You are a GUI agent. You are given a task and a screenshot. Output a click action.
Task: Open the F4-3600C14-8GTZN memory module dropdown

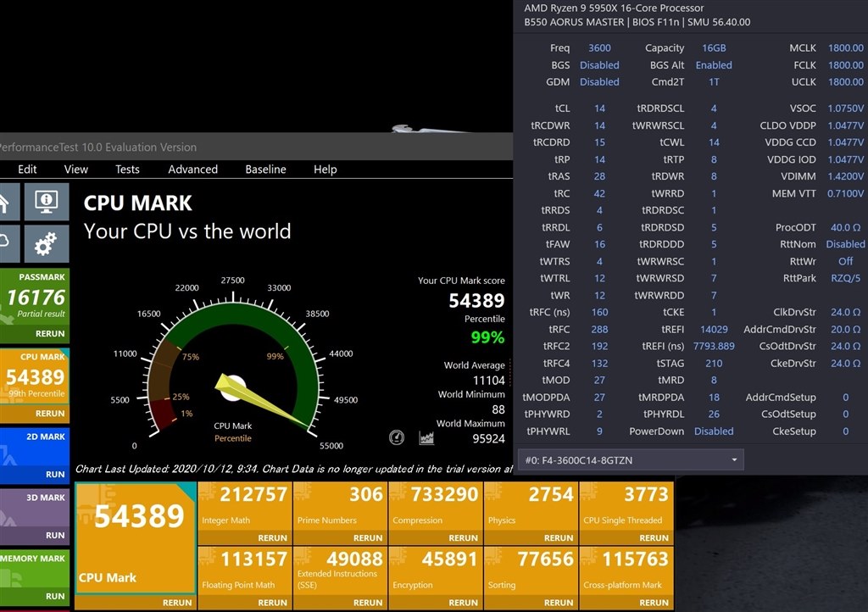(x=631, y=459)
